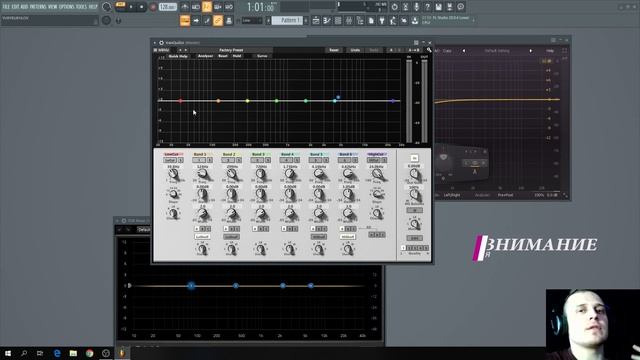Click the taskbar search icon
The image size is (640, 360).
[x=24, y=353]
